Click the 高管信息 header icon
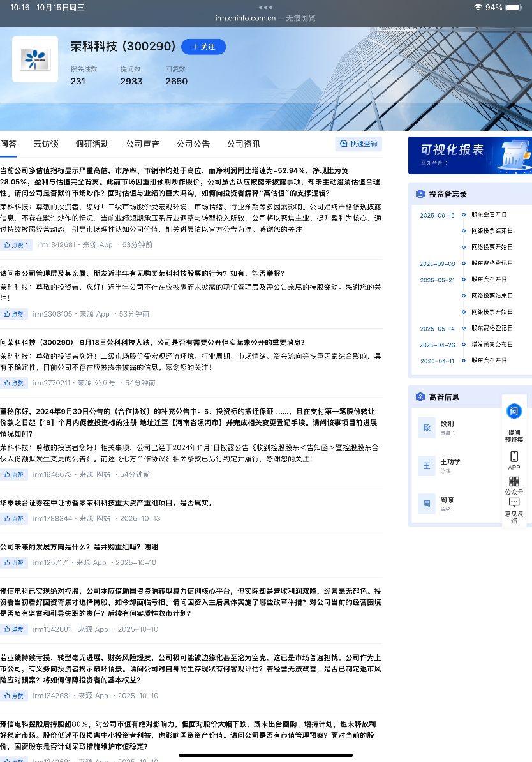The height and width of the screenshot is (762, 532). click(420, 397)
